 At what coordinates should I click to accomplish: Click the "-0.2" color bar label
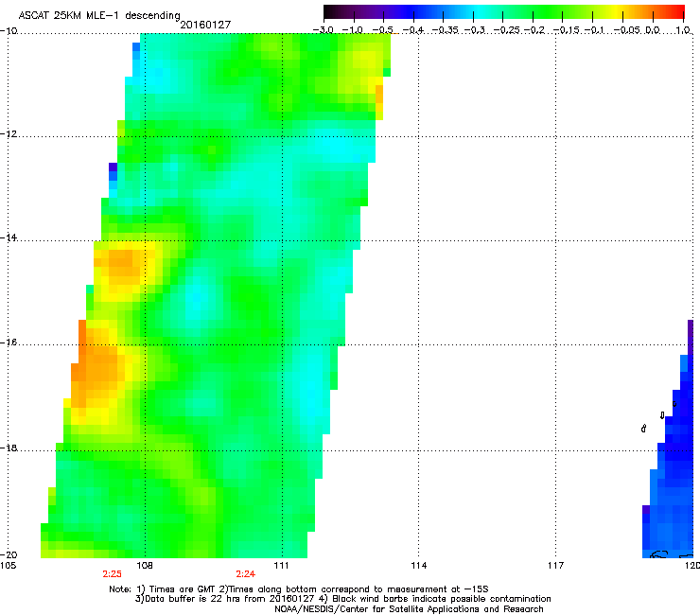point(534,30)
